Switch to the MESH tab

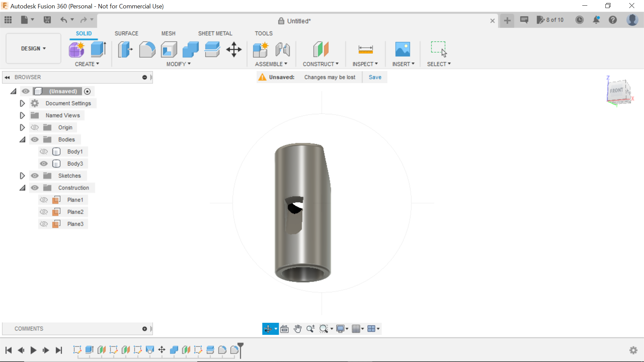coord(168,33)
